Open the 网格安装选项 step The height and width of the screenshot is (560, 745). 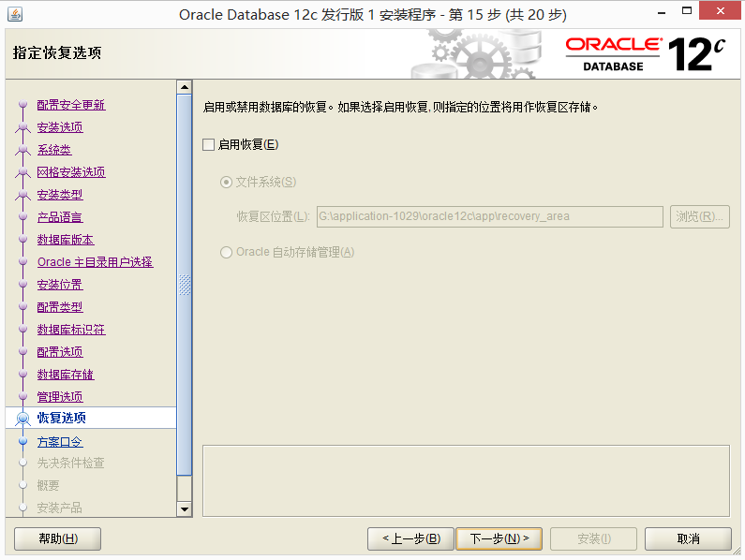click(71, 172)
